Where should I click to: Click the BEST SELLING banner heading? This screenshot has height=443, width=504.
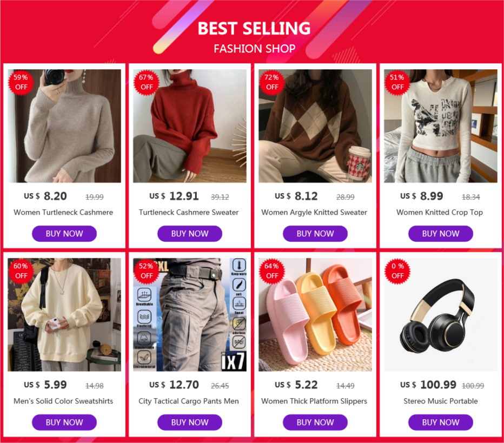coord(254,28)
